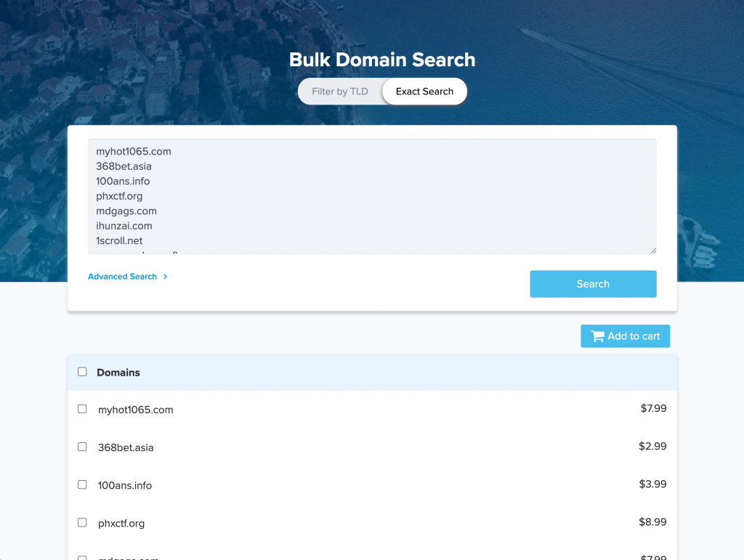Click 368bet.asia in results list
744x560 pixels.
click(126, 447)
